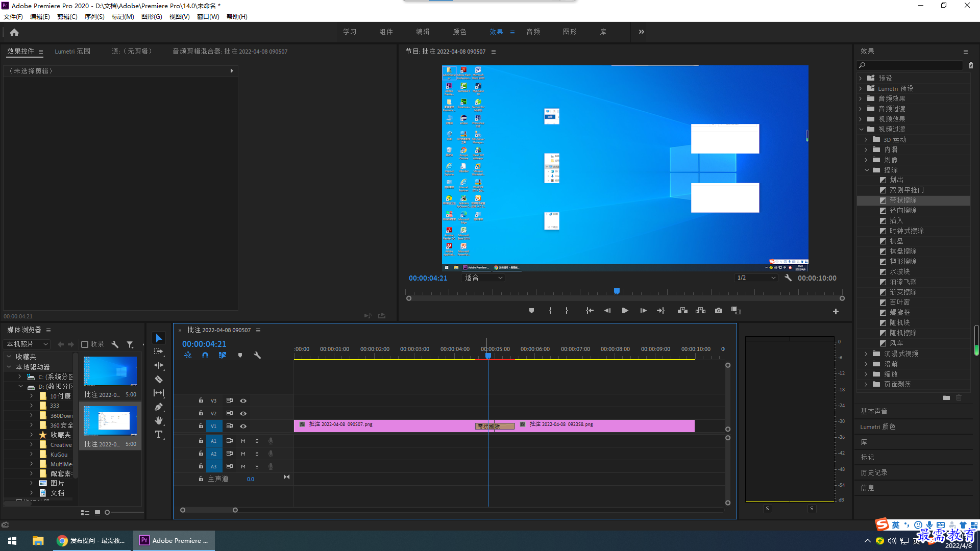Export frame with the camera icon
The image size is (980, 551).
point(719,311)
